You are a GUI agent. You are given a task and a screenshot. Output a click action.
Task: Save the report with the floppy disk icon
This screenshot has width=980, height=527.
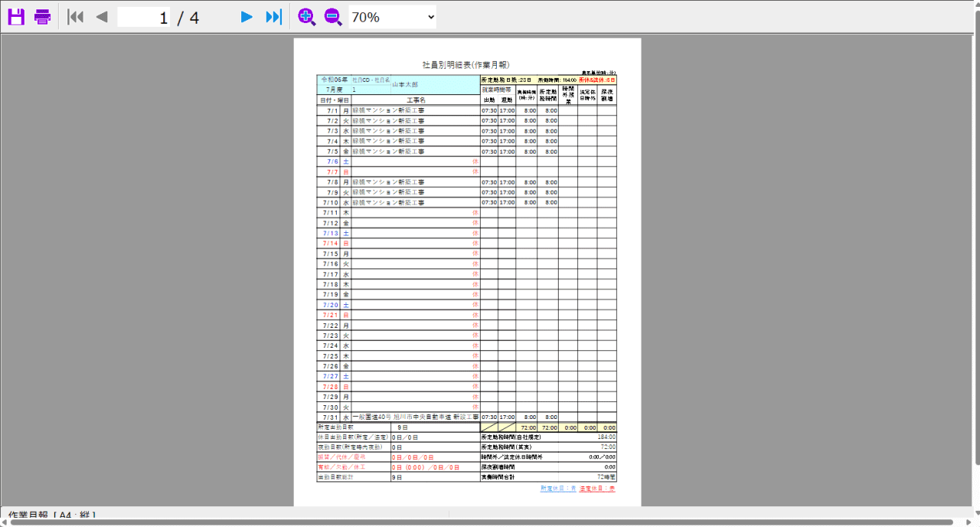point(16,17)
